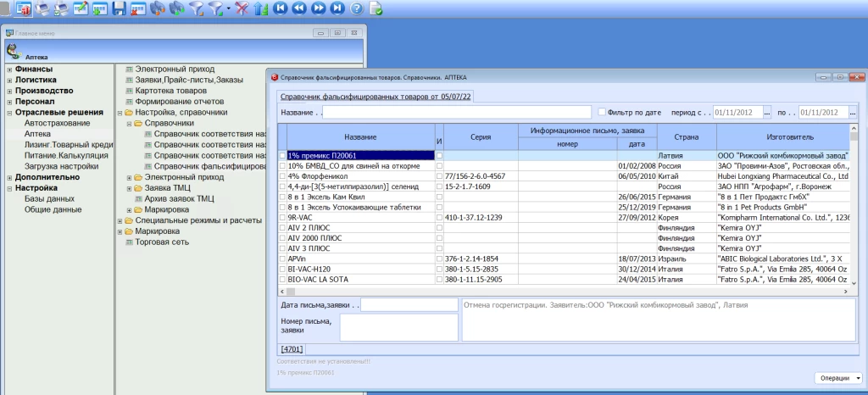The width and height of the screenshot is (868, 395).
Task: Tick the row checkbox for 9R-VAC
Action: tap(283, 217)
